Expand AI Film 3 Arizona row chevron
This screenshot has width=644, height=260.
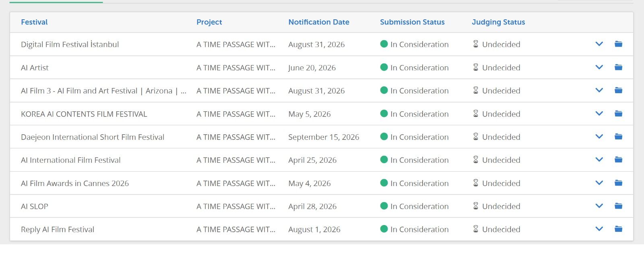(x=599, y=90)
